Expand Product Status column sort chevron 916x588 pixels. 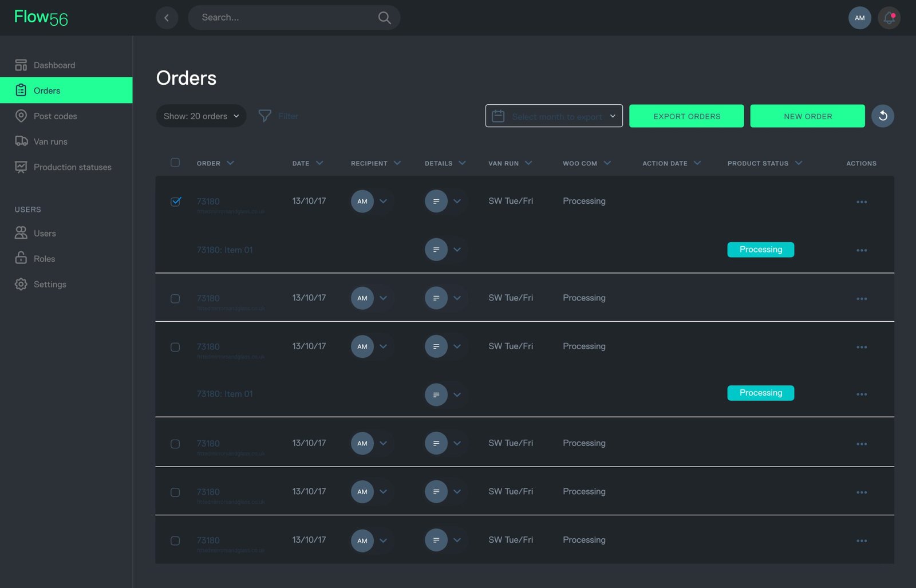pyautogui.click(x=799, y=163)
